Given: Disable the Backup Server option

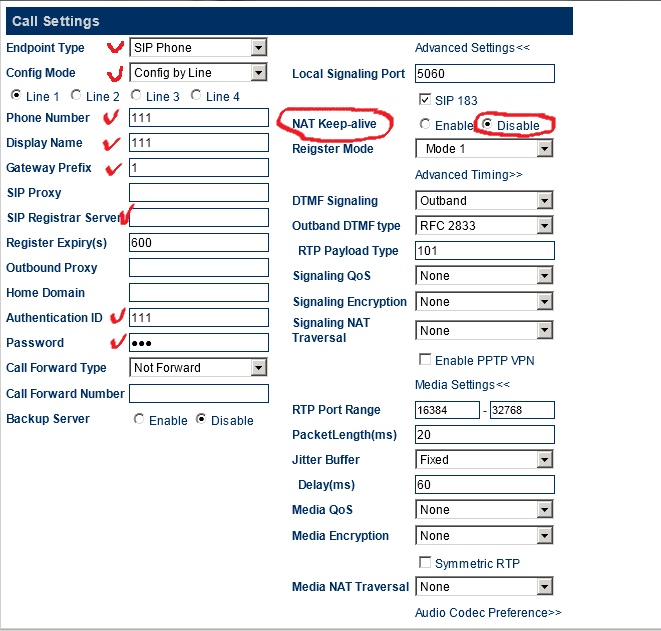Looking at the screenshot, I should tap(201, 419).
